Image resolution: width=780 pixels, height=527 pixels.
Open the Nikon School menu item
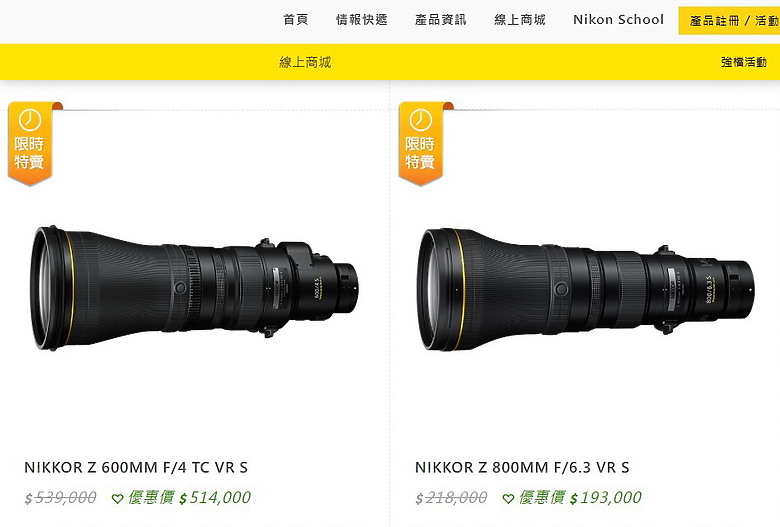pos(618,20)
